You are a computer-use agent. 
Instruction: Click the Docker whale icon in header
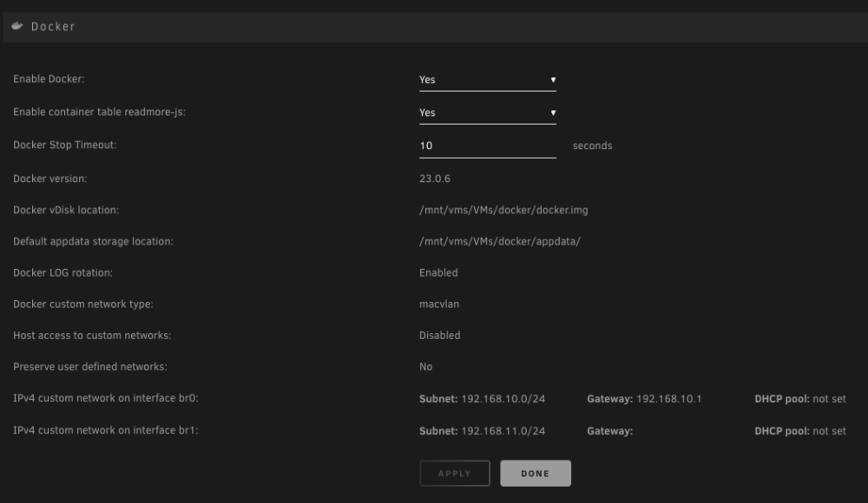click(17, 26)
